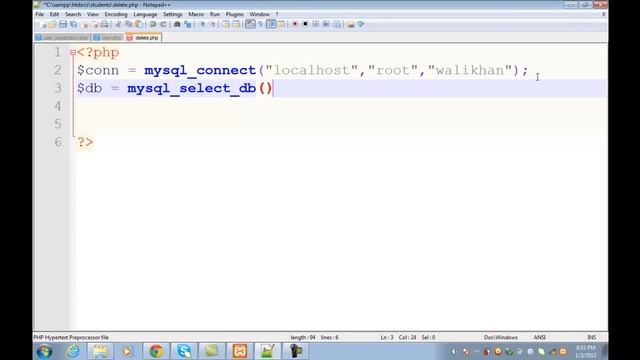Open the Edit menu

54,14
